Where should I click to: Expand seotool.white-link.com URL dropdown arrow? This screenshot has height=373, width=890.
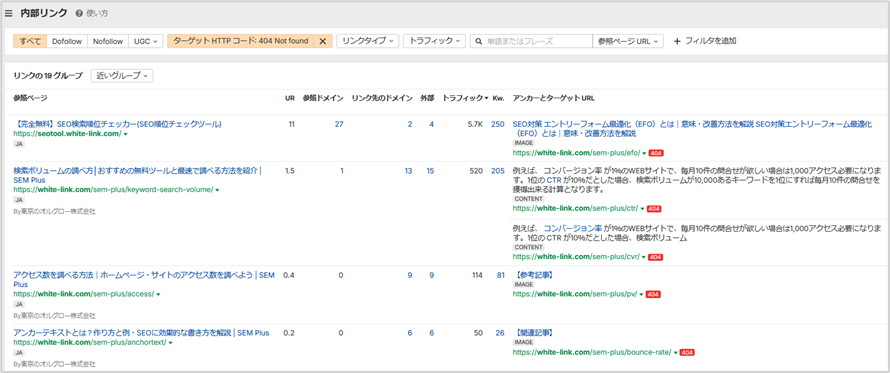(x=125, y=134)
